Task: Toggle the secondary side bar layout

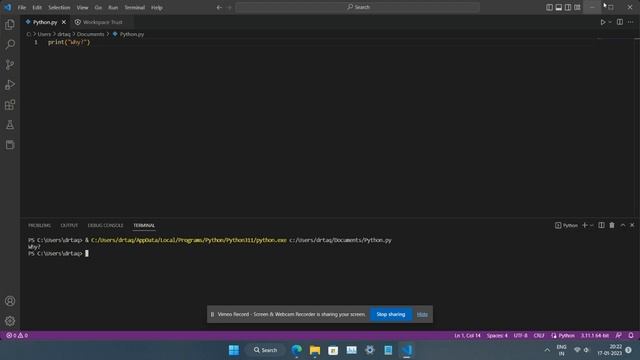Action: (x=568, y=7)
